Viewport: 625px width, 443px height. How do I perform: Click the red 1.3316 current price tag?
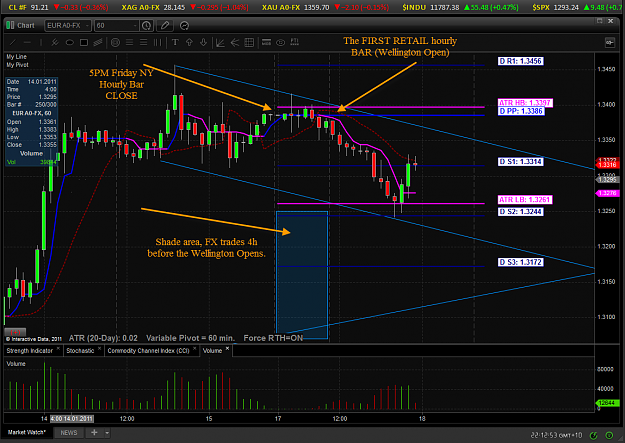(x=607, y=164)
